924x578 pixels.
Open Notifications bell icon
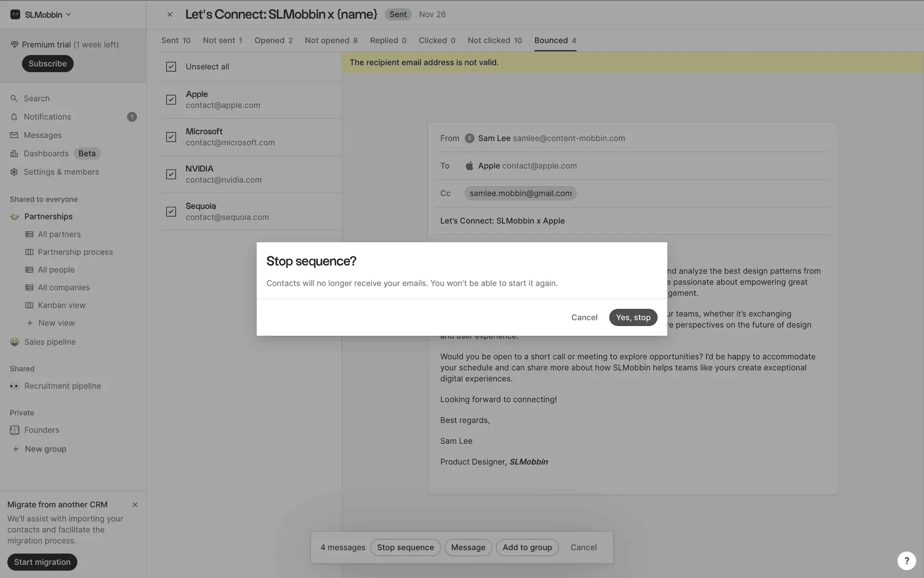pyautogui.click(x=14, y=117)
